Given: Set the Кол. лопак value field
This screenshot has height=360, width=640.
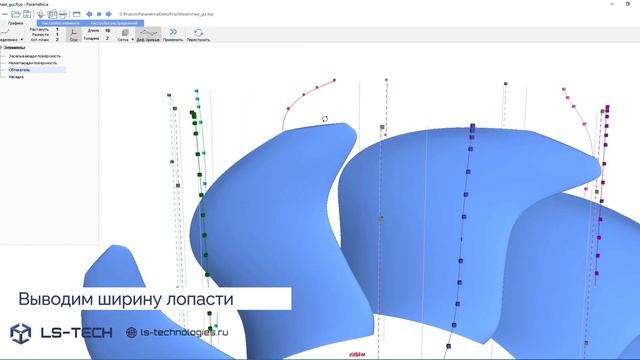Looking at the screenshot, I should pos(57,40).
